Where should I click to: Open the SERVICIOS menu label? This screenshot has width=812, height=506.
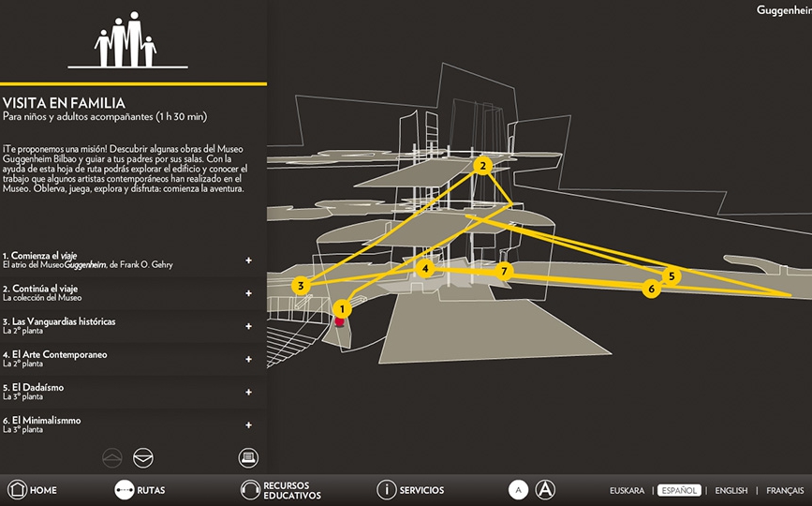pyautogui.click(x=421, y=490)
